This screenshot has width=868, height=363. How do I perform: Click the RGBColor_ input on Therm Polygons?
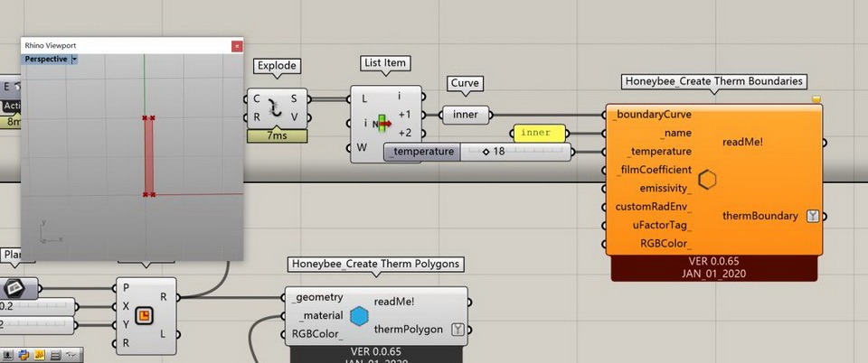[315, 334]
